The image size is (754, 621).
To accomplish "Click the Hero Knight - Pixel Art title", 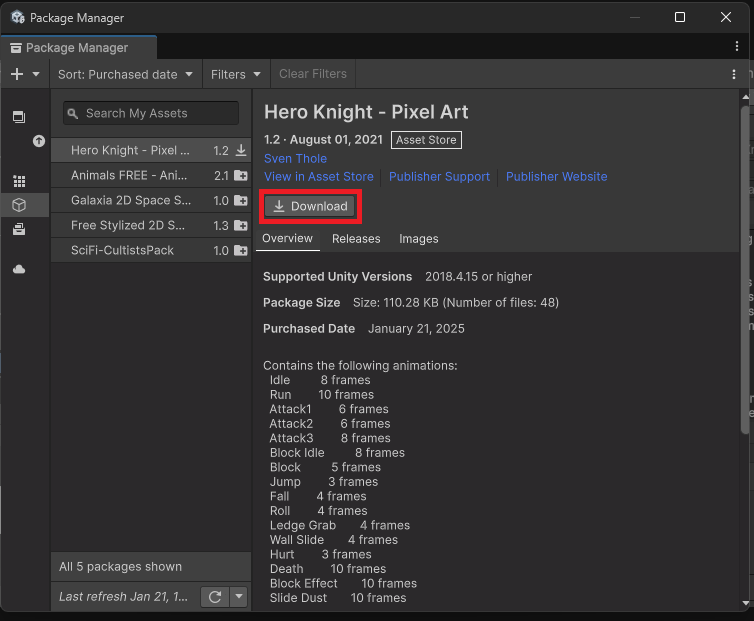I will 366,112.
